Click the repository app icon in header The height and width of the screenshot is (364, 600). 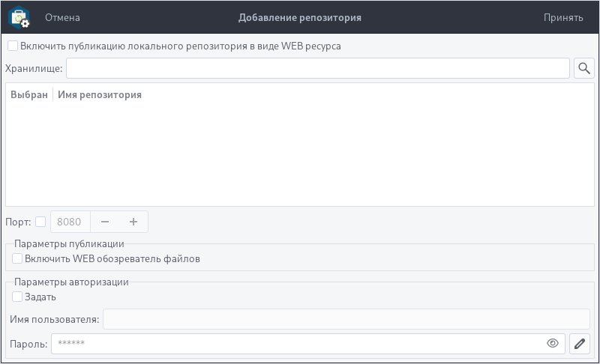(x=19, y=17)
